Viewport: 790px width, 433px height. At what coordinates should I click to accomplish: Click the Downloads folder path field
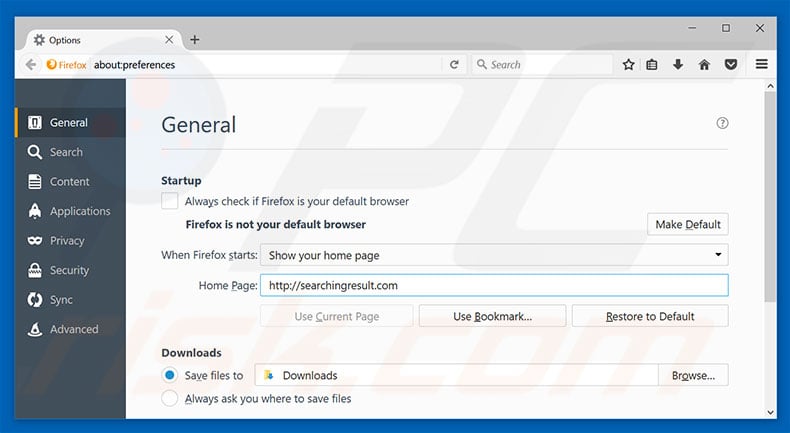click(456, 375)
